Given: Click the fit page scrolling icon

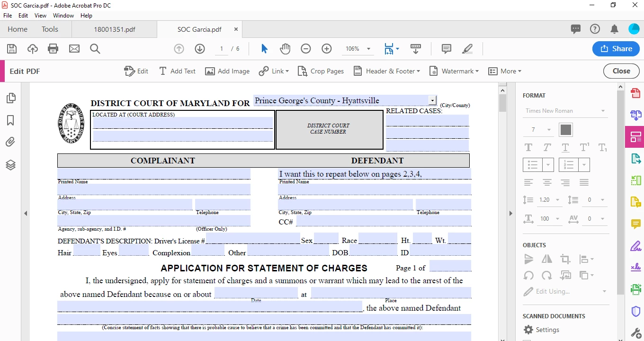Looking at the screenshot, I should [389, 49].
